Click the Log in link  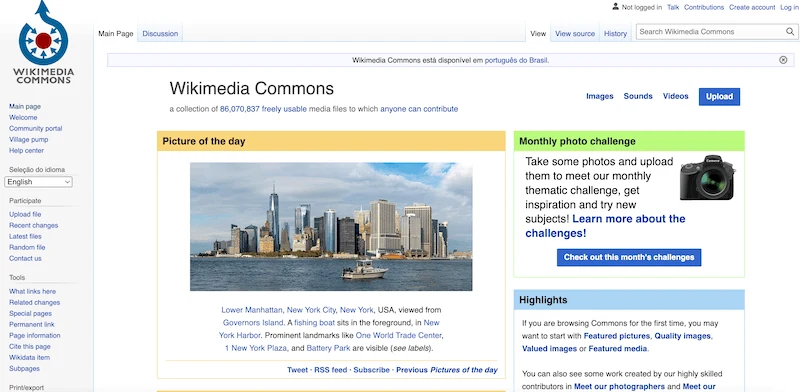coord(789,7)
